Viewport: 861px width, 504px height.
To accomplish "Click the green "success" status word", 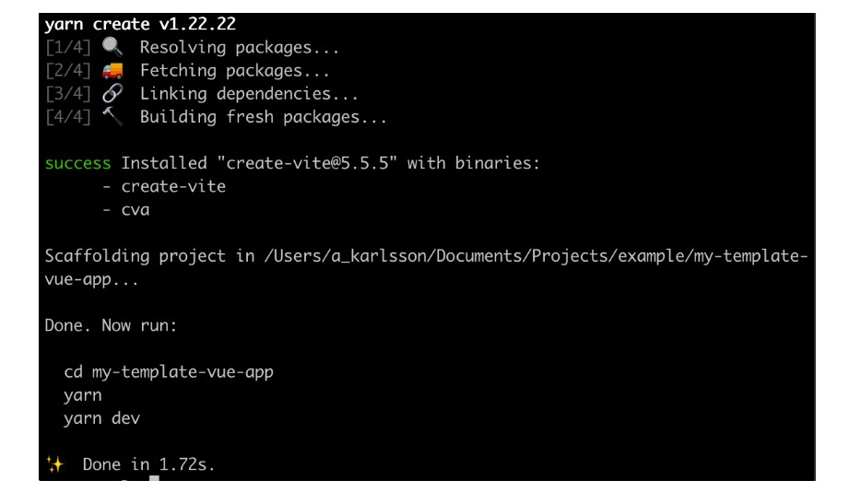I will 78,164.
